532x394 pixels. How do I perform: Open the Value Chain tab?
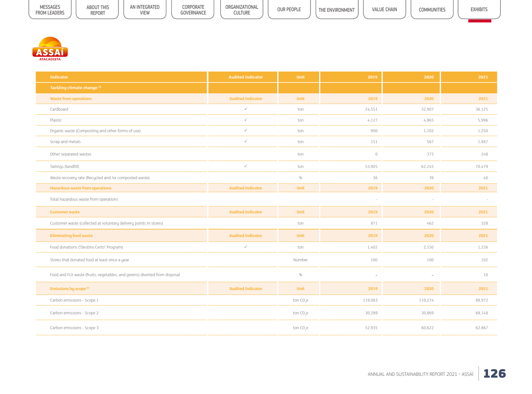[x=385, y=9]
